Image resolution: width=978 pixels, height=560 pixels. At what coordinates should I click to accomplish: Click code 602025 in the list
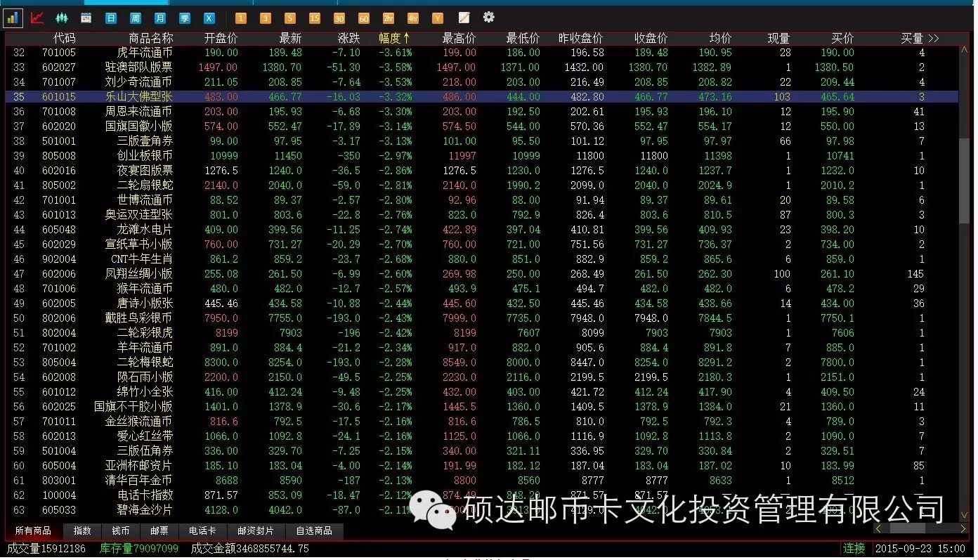tap(59, 407)
